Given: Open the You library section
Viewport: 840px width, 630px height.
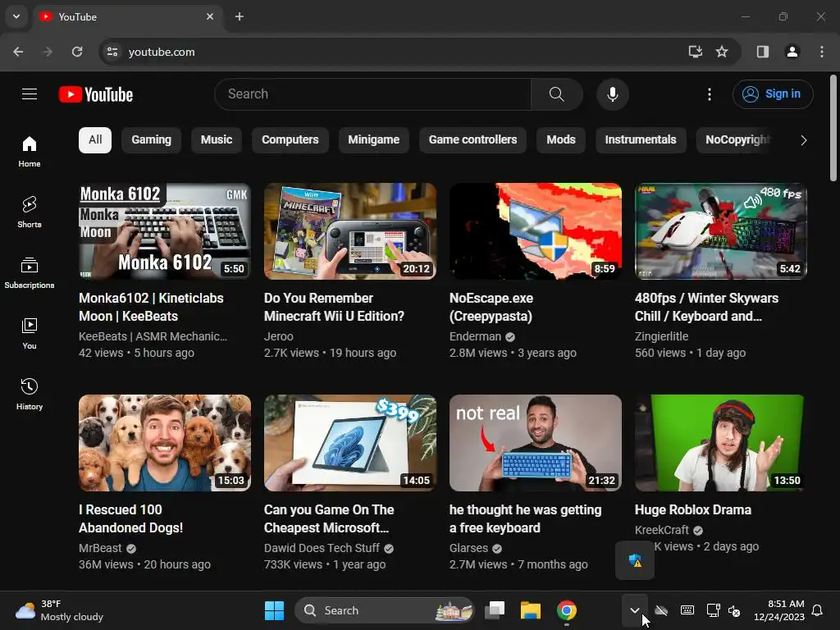Looking at the screenshot, I should tap(30, 333).
